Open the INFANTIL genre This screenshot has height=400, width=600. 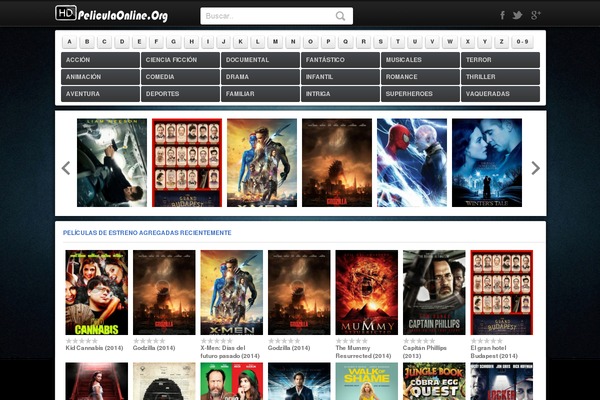point(340,77)
